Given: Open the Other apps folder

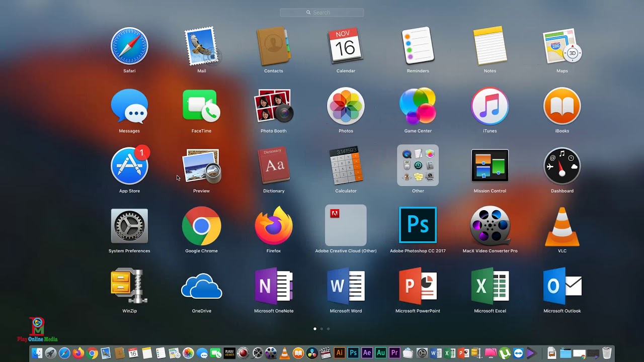Looking at the screenshot, I should [x=418, y=165].
